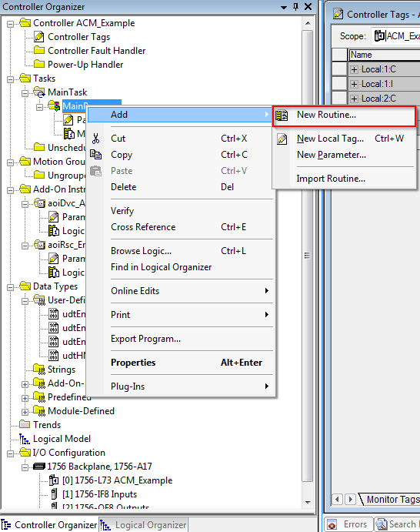Expand the Predefined data types node

(x=25, y=398)
